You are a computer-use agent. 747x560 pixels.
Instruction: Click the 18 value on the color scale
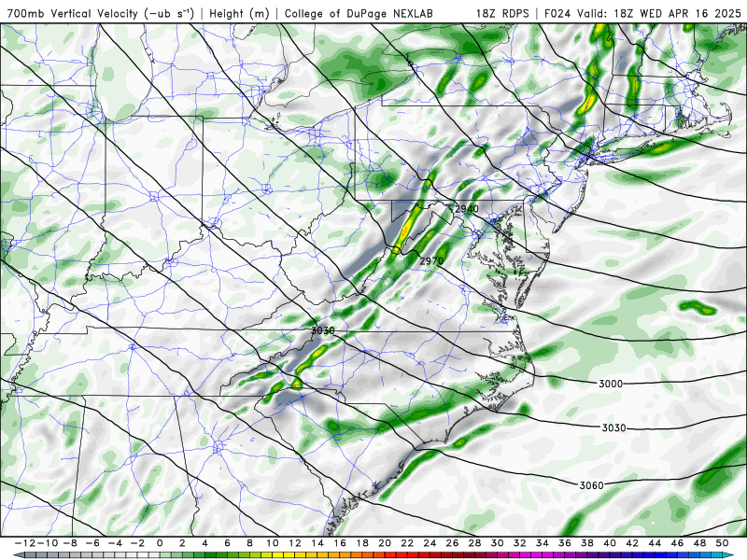pyautogui.click(x=362, y=543)
